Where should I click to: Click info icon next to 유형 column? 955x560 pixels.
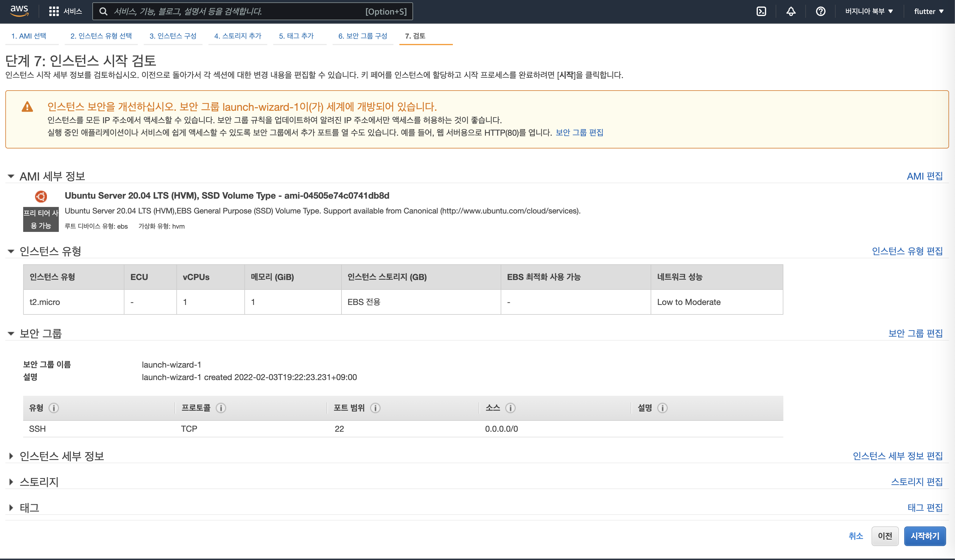53,408
